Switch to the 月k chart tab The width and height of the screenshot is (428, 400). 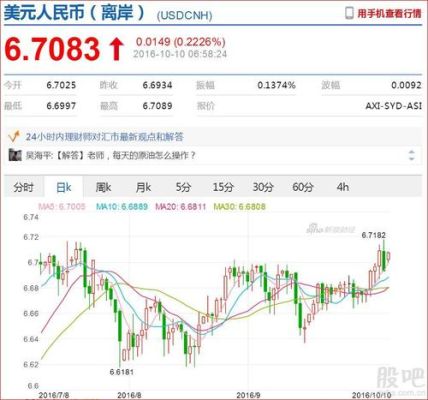coord(143,187)
